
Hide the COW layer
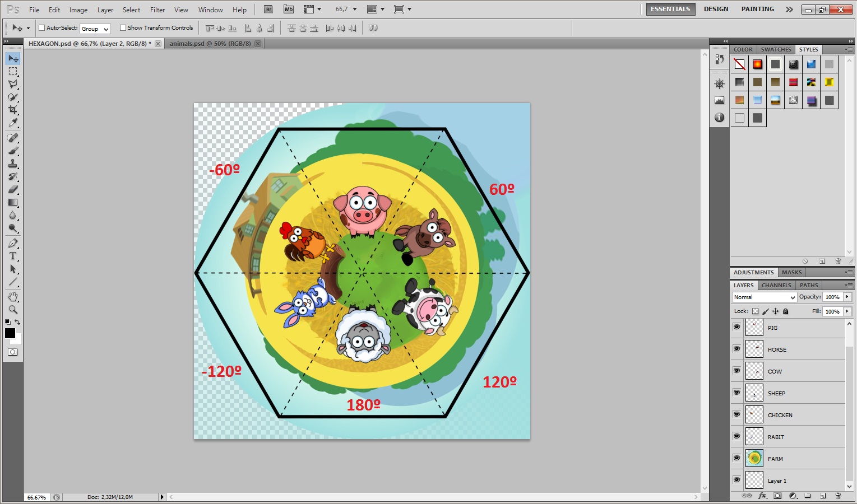point(736,371)
